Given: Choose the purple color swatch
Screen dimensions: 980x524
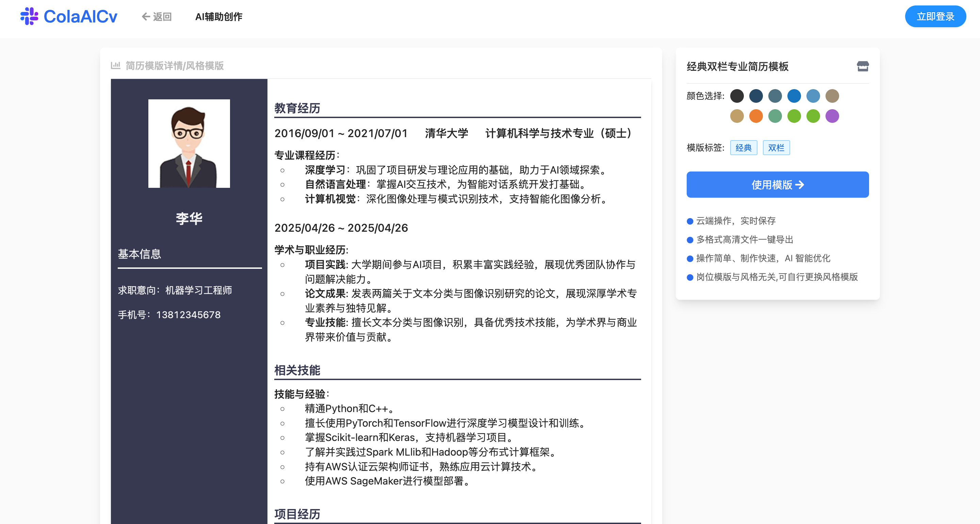Looking at the screenshot, I should pyautogui.click(x=832, y=116).
